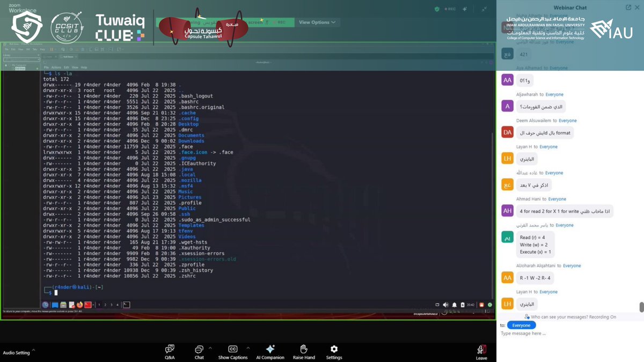Image resolution: width=644 pixels, height=362 pixels.
Task: Switch to workspace 2 on the Kali panel
Action: coord(105,304)
